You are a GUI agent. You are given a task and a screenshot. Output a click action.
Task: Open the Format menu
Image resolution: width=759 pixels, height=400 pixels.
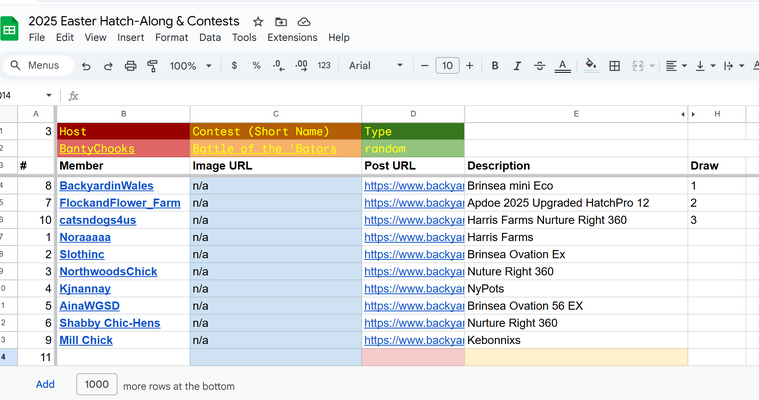[171, 37]
